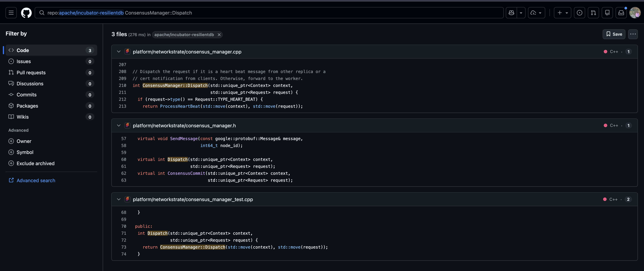Click the repo icon beside consensus_manager.h
Viewport: 644px width, 271px height.
[127, 125]
